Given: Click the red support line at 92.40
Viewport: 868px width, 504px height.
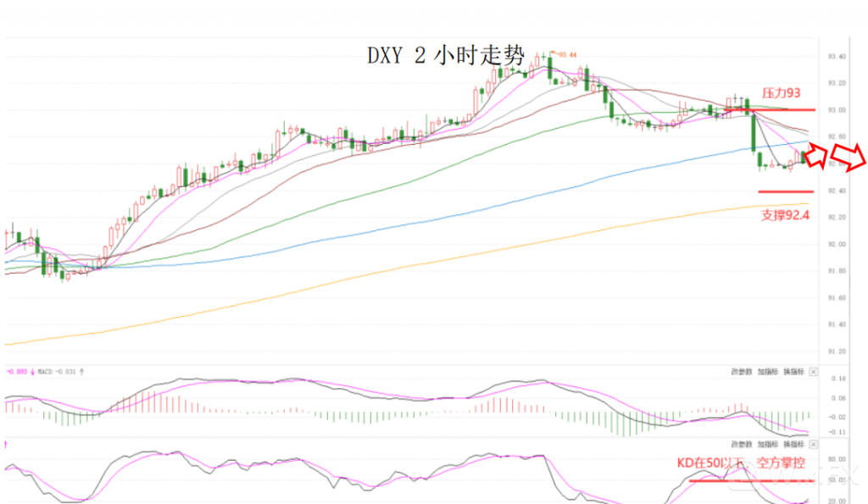Looking at the screenshot, I should coord(786,191).
